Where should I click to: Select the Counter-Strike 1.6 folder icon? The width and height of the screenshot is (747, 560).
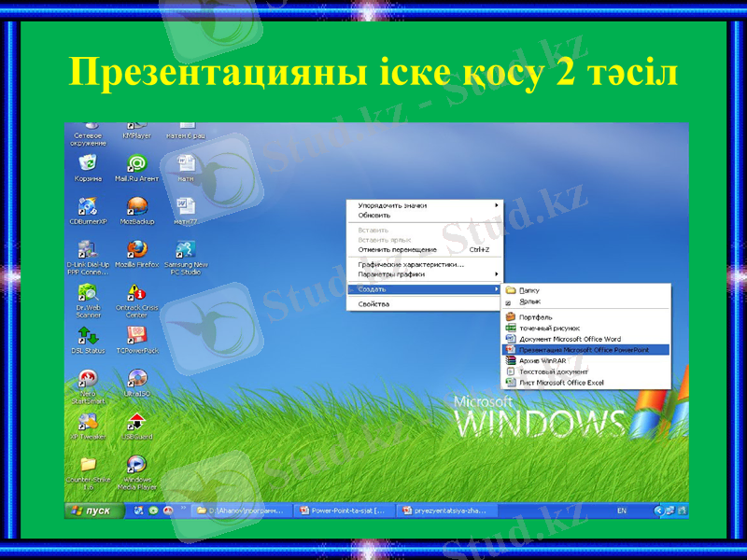88,465
